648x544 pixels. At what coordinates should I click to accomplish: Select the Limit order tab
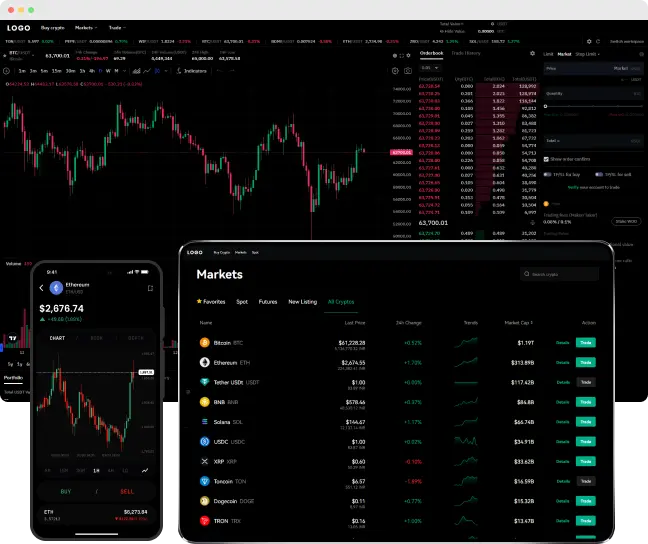tap(548, 54)
